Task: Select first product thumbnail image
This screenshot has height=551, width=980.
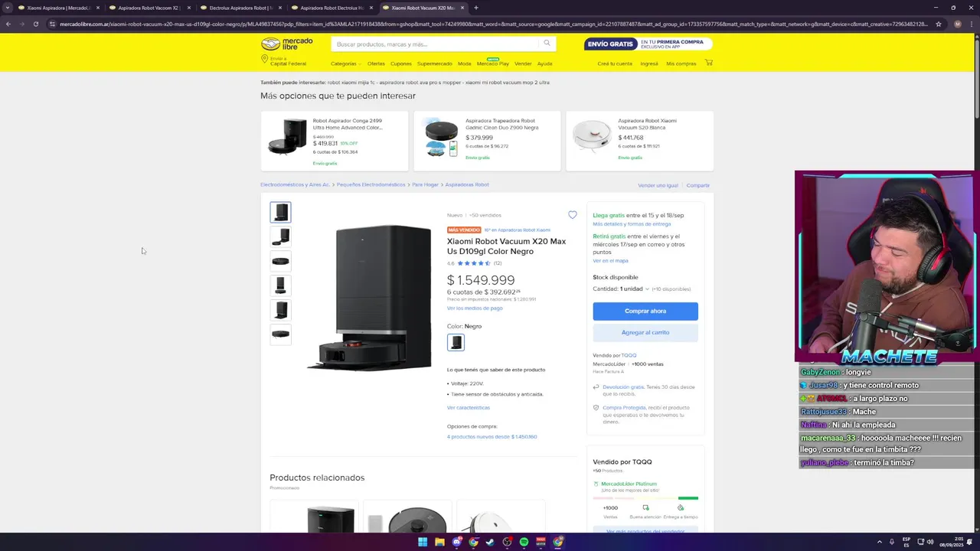Action: [x=280, y=212]
